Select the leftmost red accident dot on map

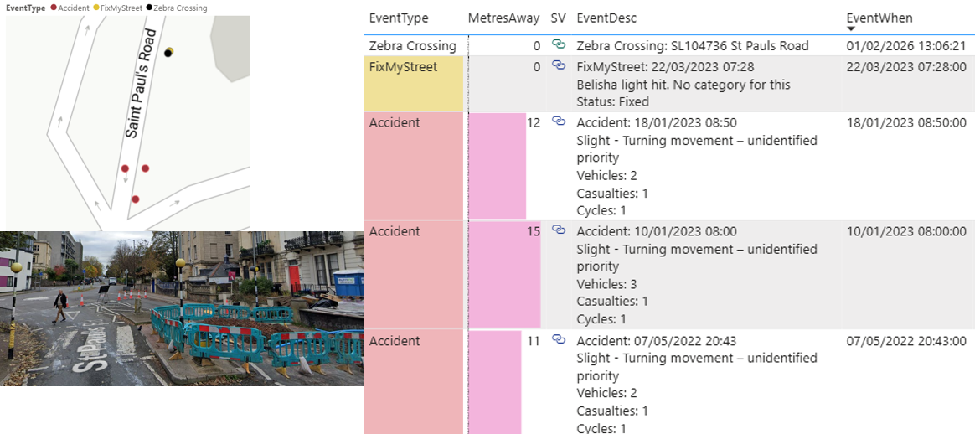pyautogui.click(x=125, y=169)
